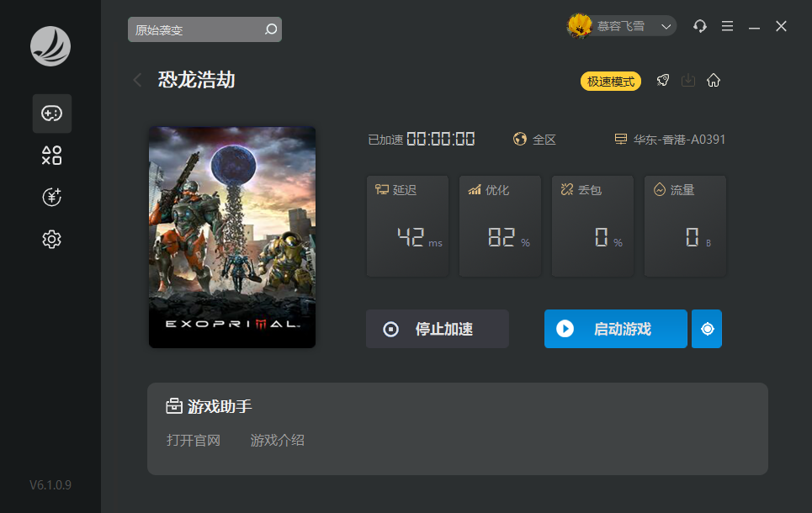Image resolution: width=812 pixels, height=513 pixels.
Task: Open the yuan recharge sidebar icon
Action: click(x=52, y=198)
